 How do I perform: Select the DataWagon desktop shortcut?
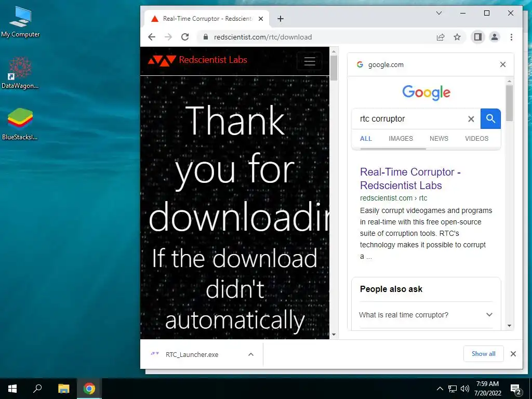pos(20,73)
